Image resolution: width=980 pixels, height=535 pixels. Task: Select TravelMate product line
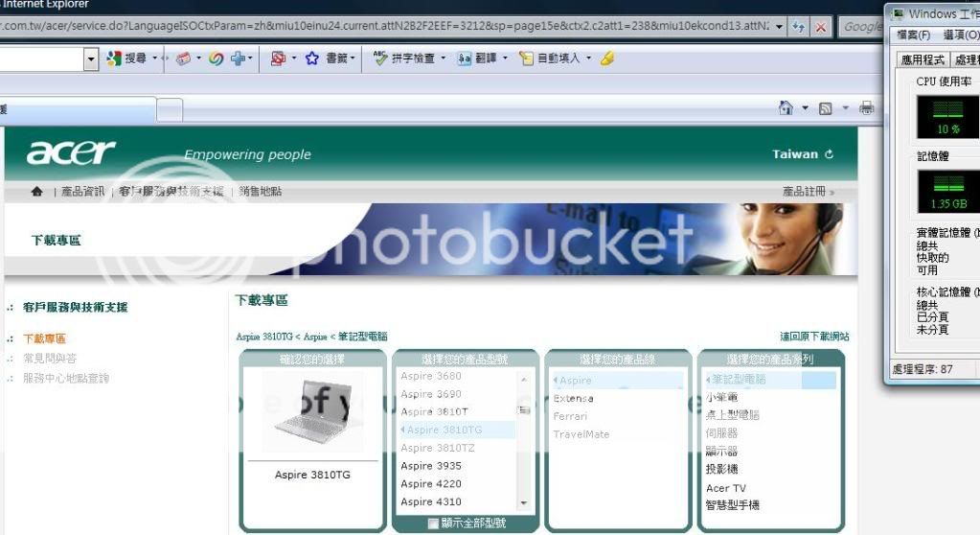tap(581, 434)
